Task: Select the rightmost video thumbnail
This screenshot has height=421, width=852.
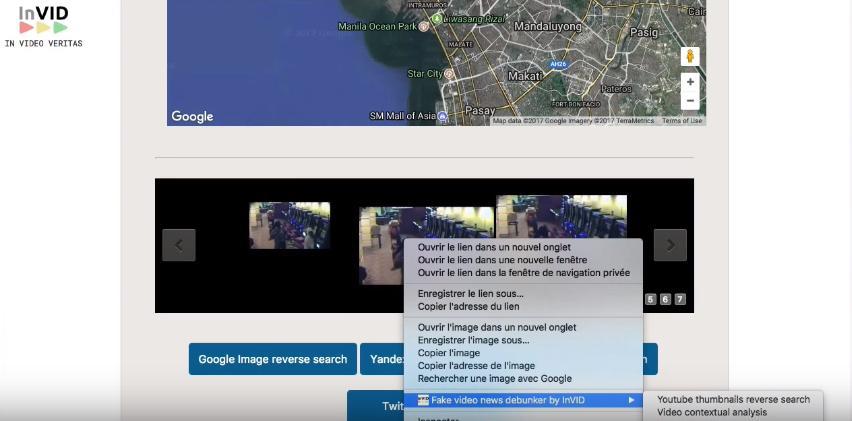Action: coord(562,216)
